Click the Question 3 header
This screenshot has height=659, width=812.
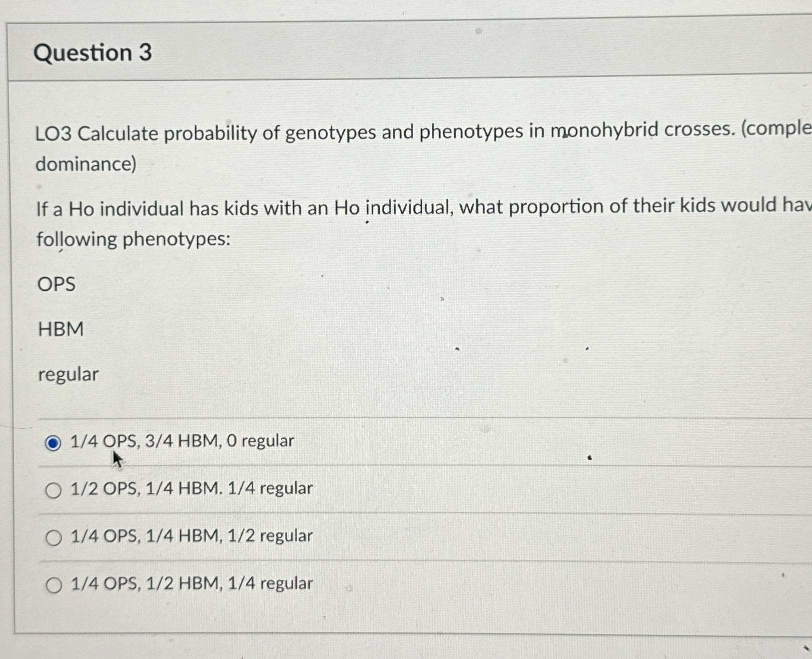point(91,52)
